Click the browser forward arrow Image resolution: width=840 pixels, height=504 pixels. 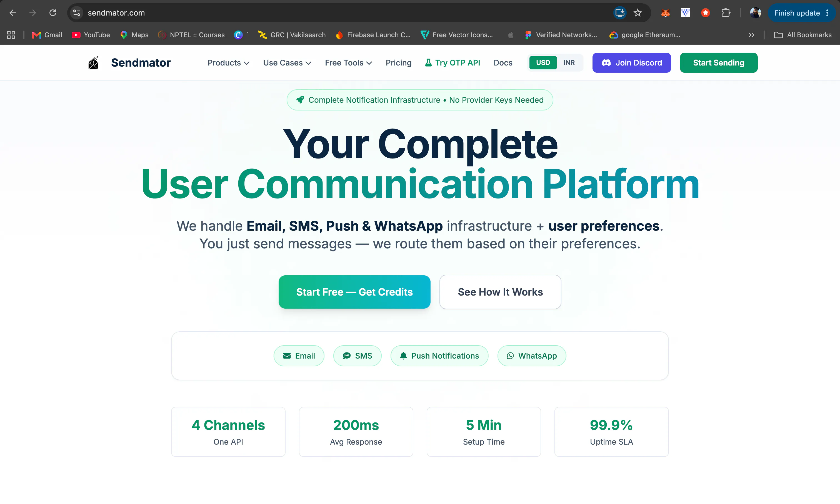coord(32,13)
